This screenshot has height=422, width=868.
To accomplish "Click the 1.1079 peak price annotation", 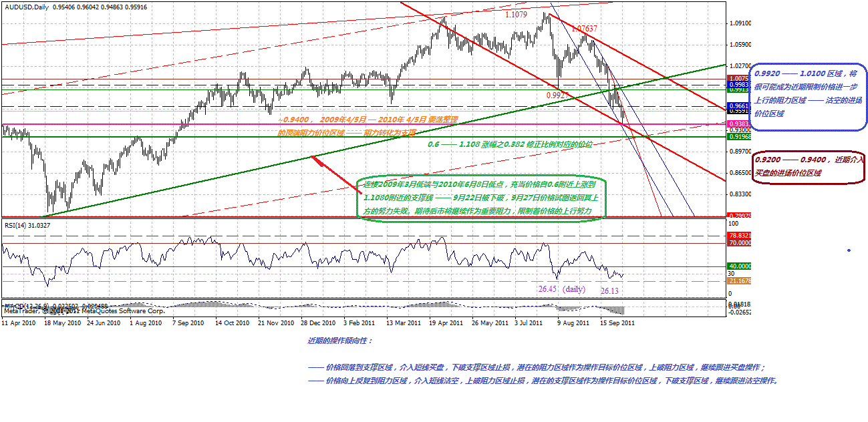I will 516,14.
